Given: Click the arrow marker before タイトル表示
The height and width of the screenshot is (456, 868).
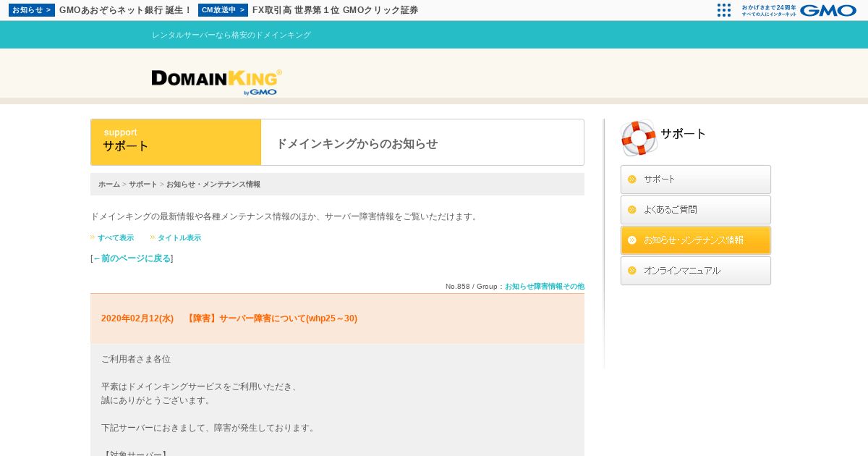Looking at the screenshot, I should (153, 237).
